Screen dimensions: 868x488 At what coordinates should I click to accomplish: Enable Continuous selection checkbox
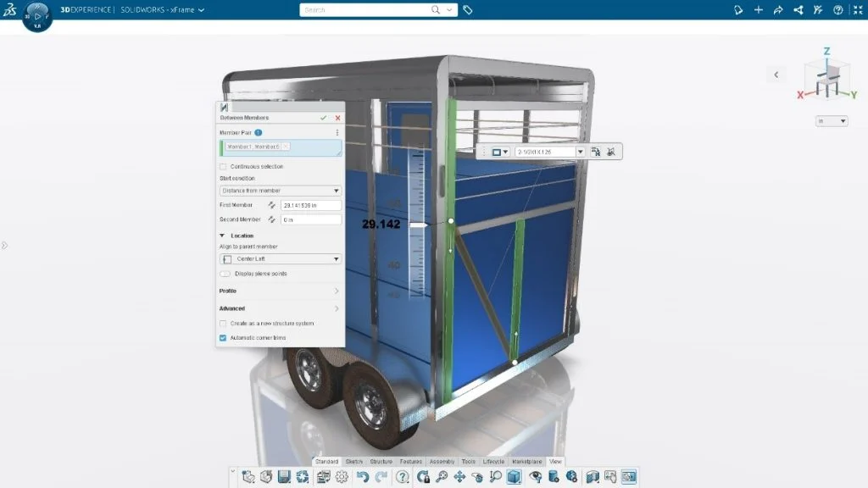[x=224, y=166]
